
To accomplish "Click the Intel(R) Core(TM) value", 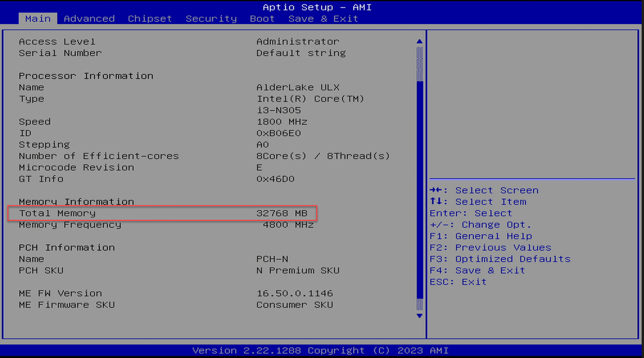I will 310,99.
